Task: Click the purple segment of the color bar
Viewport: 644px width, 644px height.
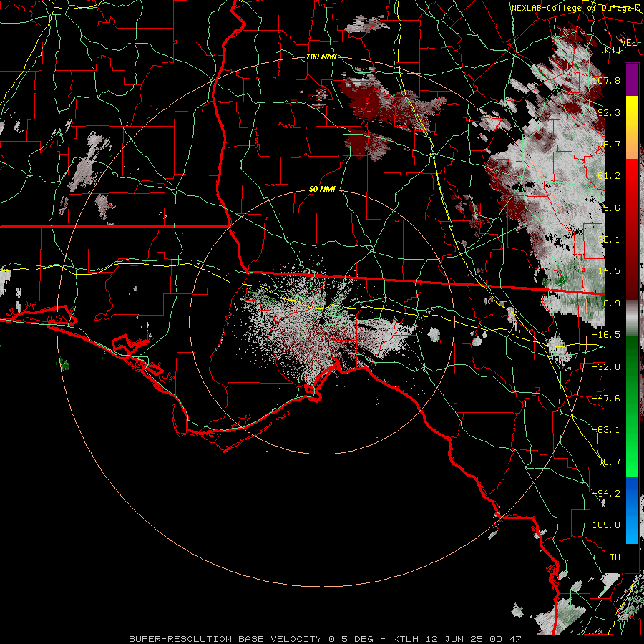Action: tap(632, 79)
